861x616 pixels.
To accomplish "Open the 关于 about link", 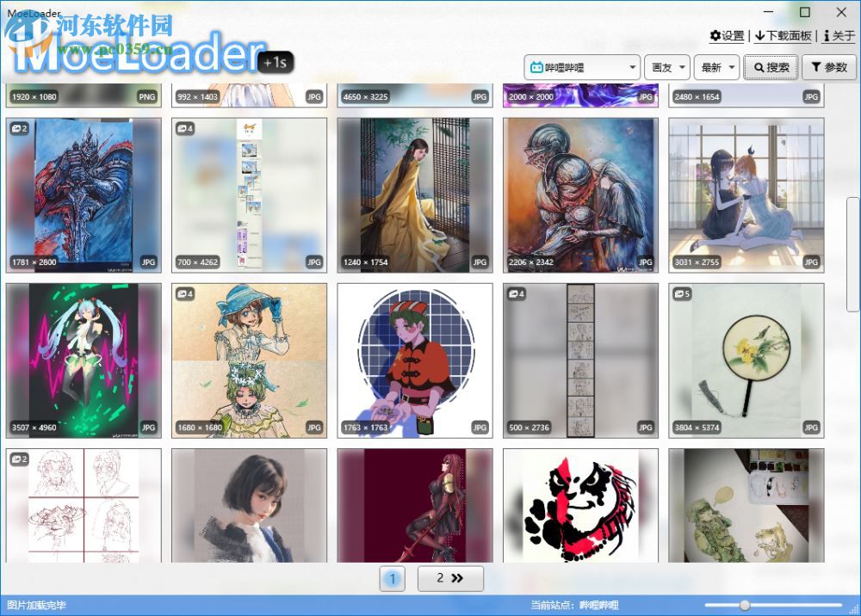I will (839, 36).
